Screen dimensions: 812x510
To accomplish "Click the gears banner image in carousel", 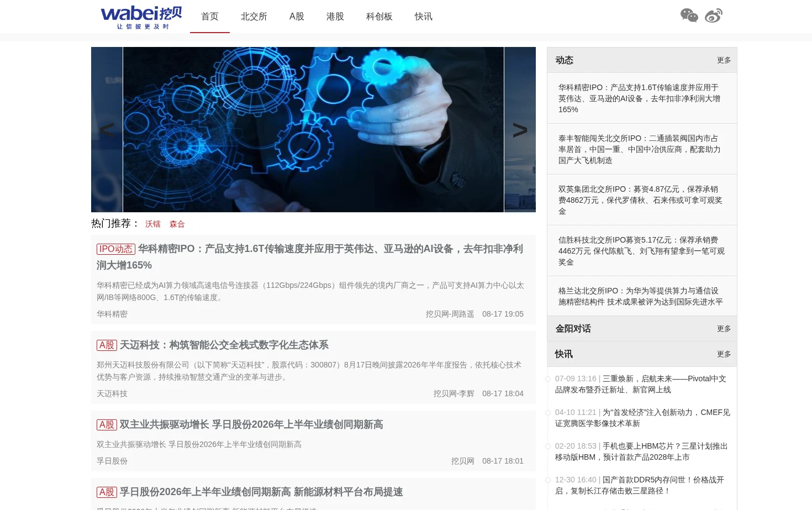I will tap(313, 129).
